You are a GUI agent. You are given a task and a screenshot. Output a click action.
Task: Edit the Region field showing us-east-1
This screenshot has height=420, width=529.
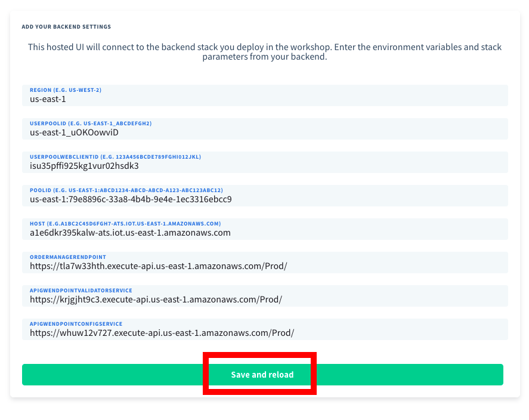point(265,95)
